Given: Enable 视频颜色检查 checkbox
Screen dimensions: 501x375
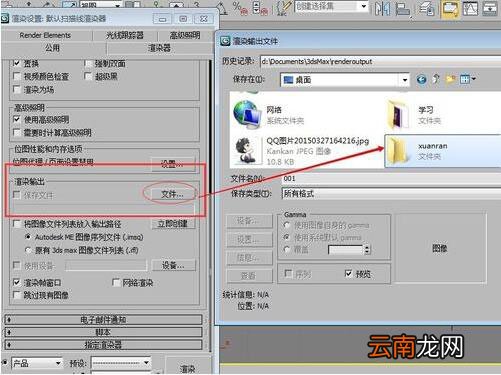Looking at the screenshot, I should pos(16,76).
